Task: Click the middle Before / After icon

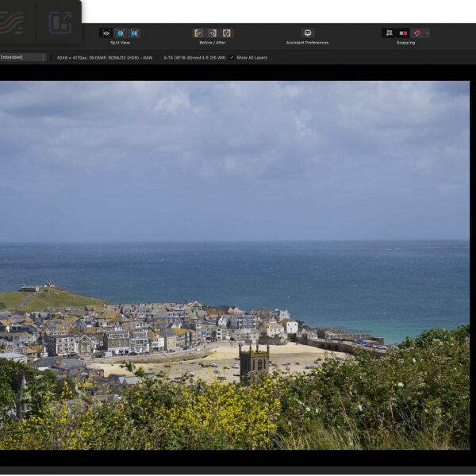Action: point(212,33)
